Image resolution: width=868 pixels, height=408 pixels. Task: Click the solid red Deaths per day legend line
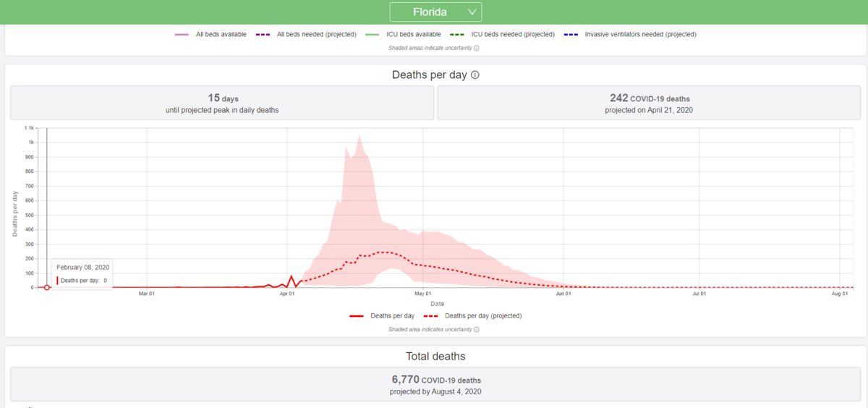[357, 316]
